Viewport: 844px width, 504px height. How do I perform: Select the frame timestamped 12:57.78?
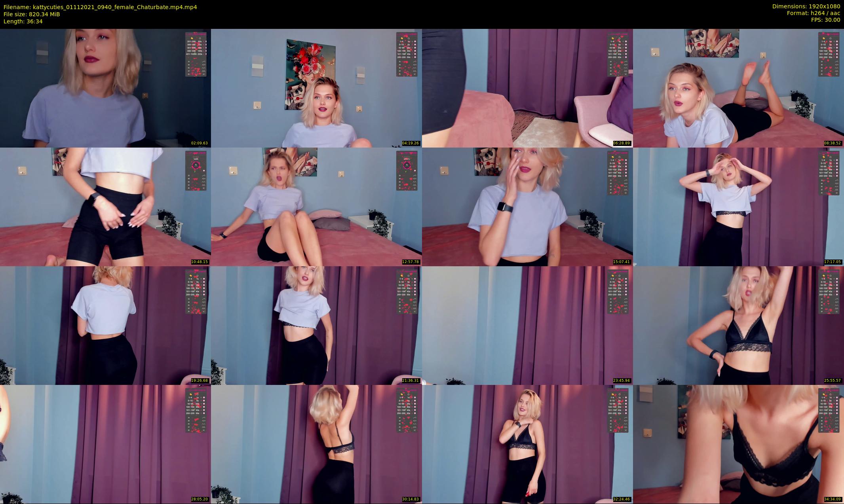[x=316, y=207]
